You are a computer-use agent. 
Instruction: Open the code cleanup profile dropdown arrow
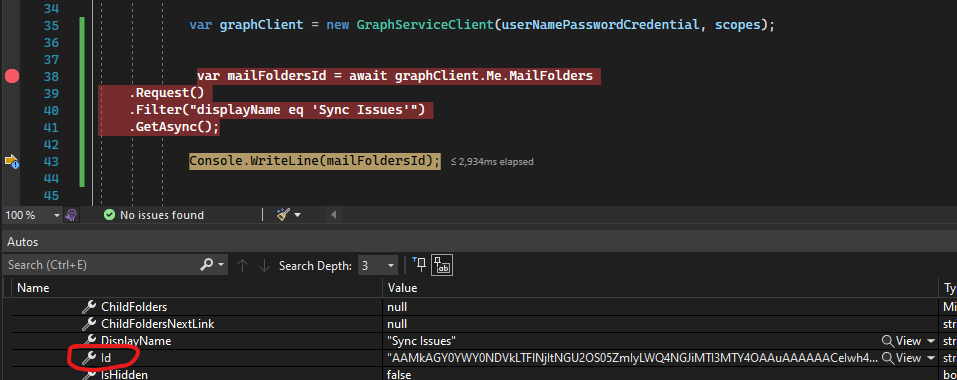point(298,215)
